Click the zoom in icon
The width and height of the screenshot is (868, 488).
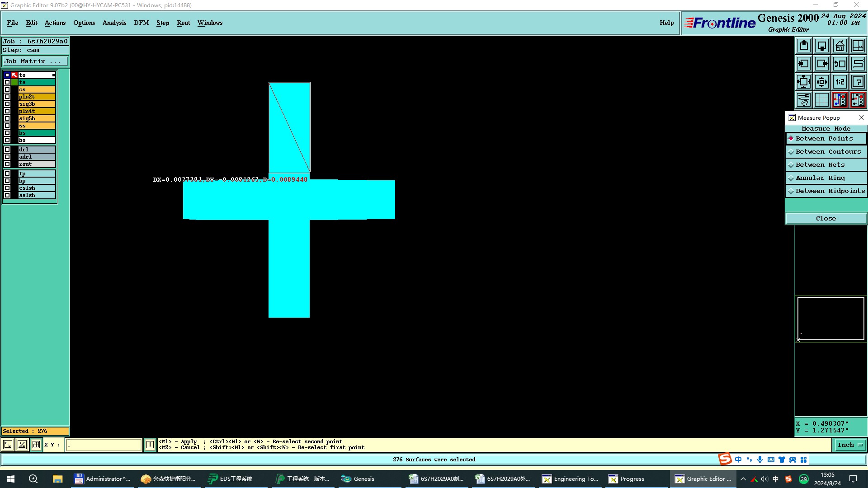[804, 82]
